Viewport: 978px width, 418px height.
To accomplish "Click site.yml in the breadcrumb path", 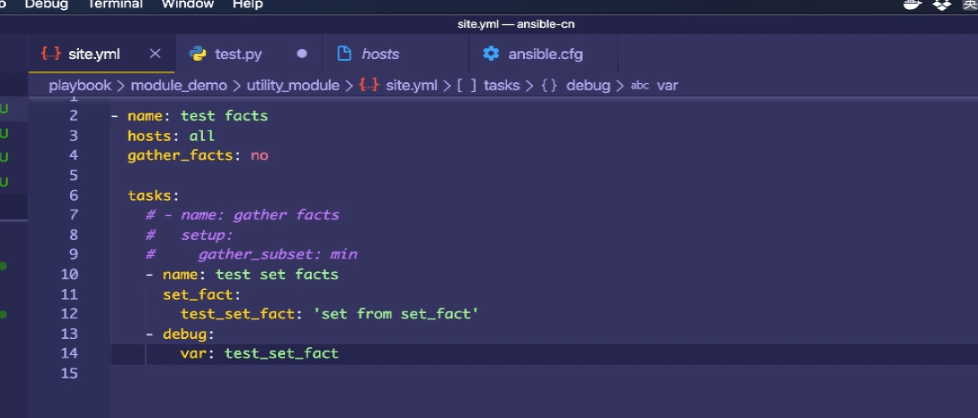I will (x=412, y=85).
